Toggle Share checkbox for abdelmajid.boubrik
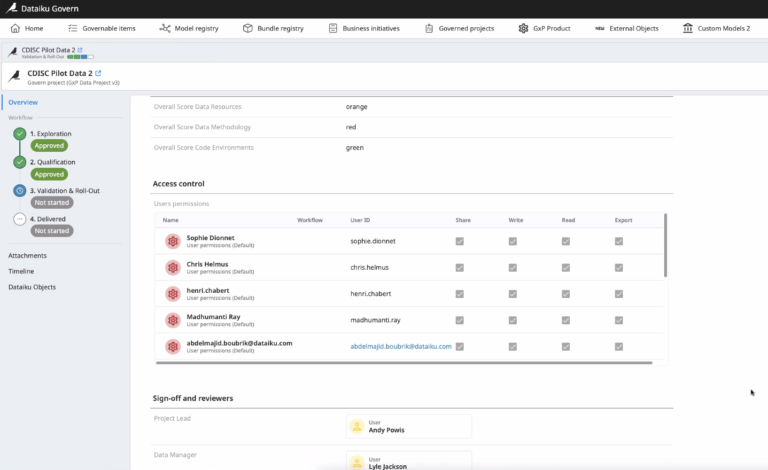This screenshot has width=768, height=470. coord(459,347)
